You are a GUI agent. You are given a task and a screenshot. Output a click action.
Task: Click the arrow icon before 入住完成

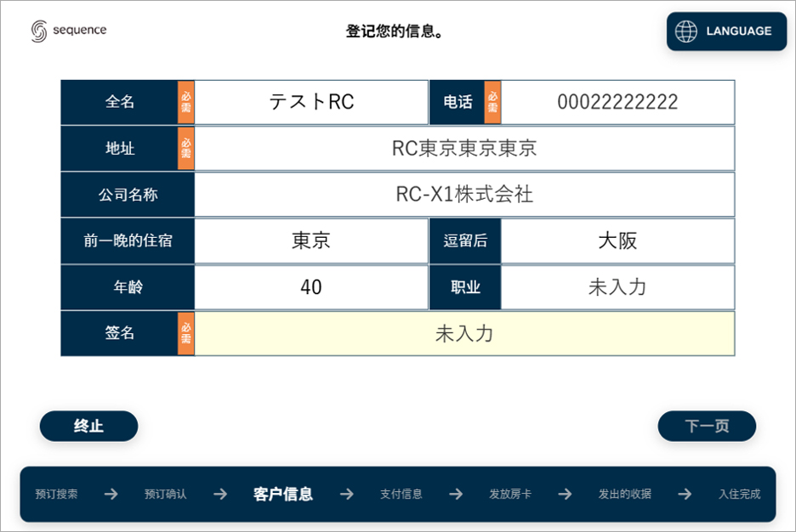click(685, 494)
